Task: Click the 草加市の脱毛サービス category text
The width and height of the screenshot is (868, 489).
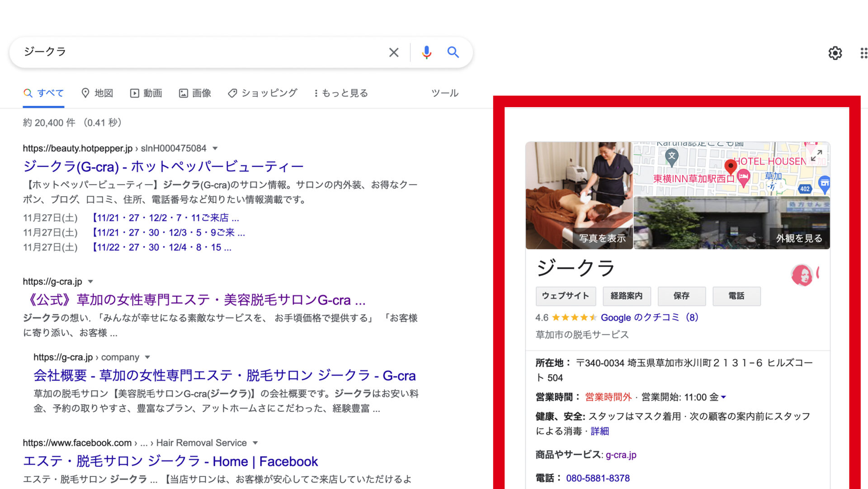Action: tap(582, 335)
